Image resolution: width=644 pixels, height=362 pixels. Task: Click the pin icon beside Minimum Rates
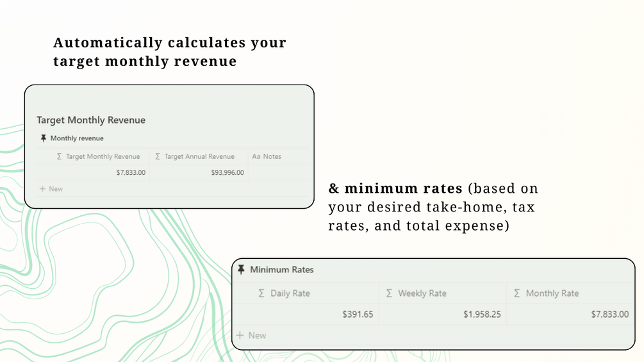pyautogui.click(x=241, y=270)
